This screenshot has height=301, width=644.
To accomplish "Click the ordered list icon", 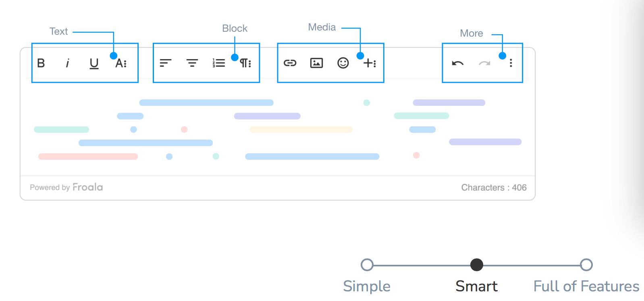I will pyautogui.click(x=218, y=63).
